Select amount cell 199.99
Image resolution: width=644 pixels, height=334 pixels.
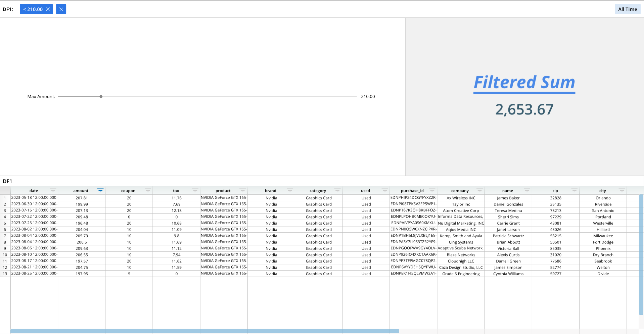coord(82,204)
